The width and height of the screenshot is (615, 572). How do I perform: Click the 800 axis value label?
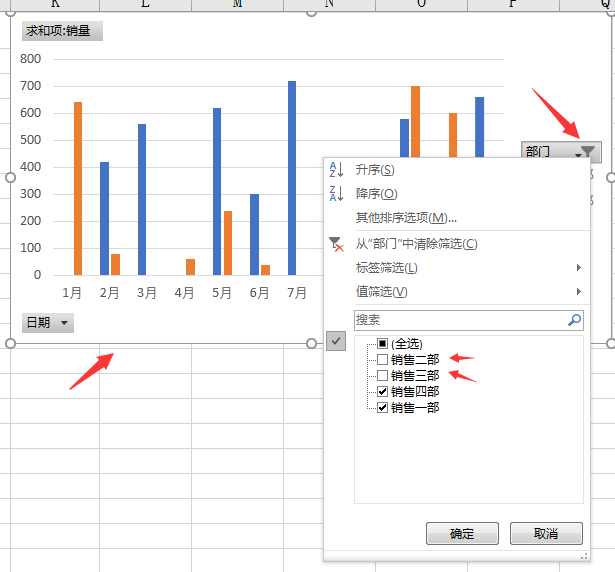pos(31,59)
